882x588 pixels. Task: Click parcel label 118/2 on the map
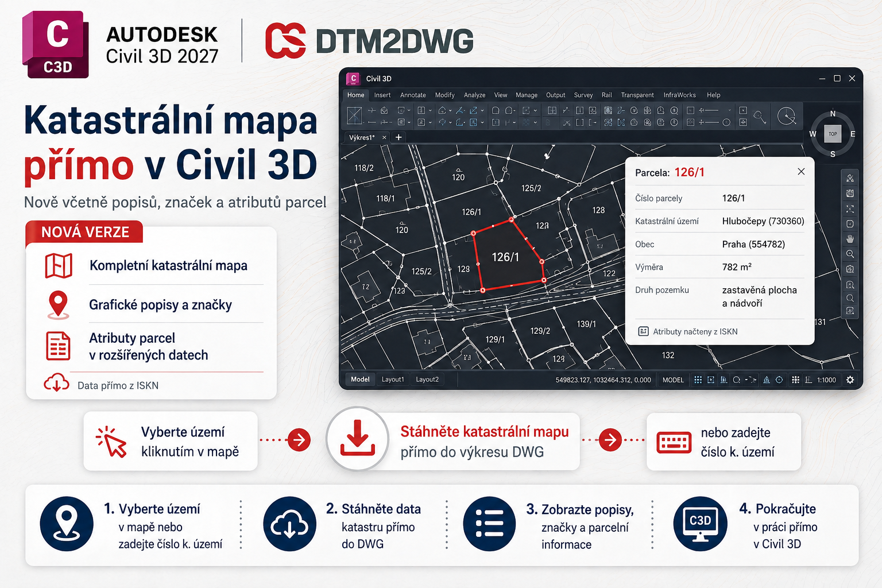pyautogui.click(x=364, y=168)
